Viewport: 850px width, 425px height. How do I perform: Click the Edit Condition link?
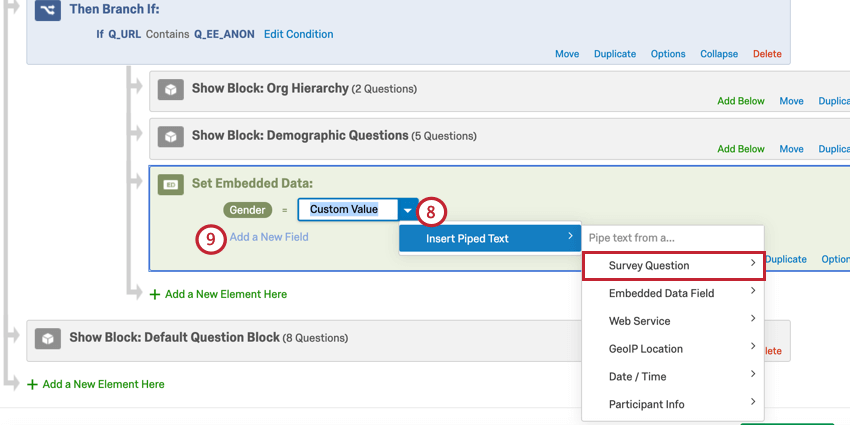click(x=298, y=34)
